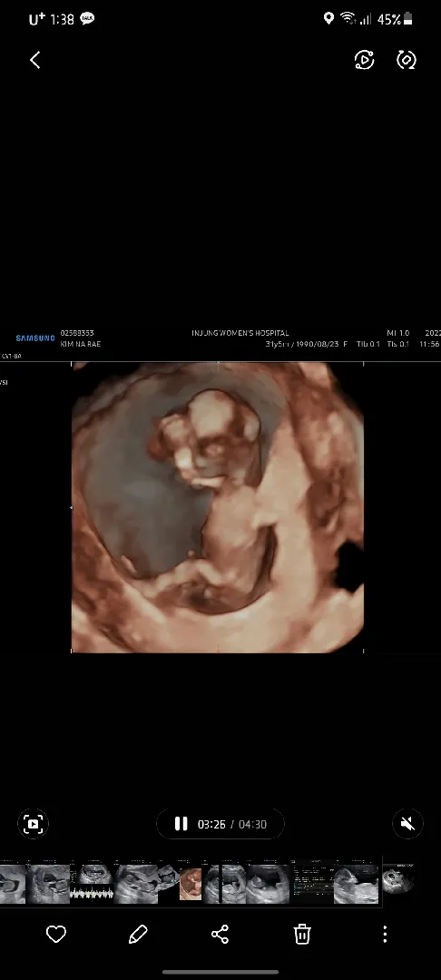
Task: Tap the 3D fetus ultrasound video
Action: click(218, 507)
